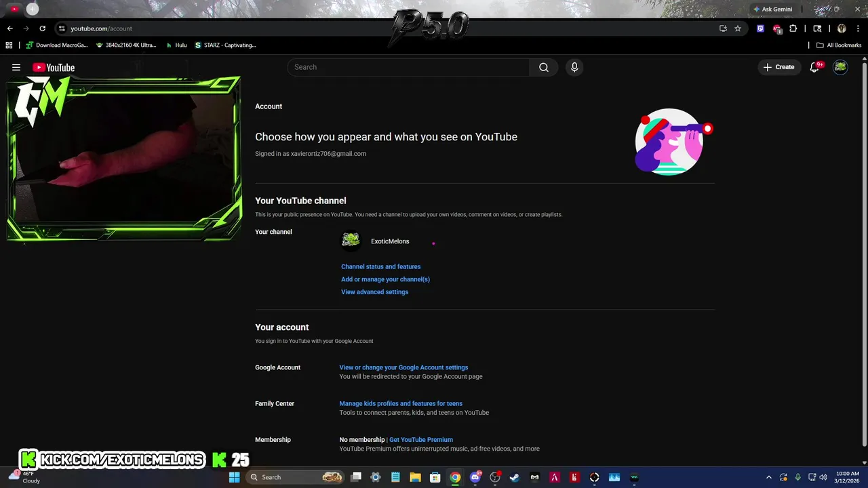Click the Windows taskbar Search box
Screen dimensions: 868x488
click(296, 477)
